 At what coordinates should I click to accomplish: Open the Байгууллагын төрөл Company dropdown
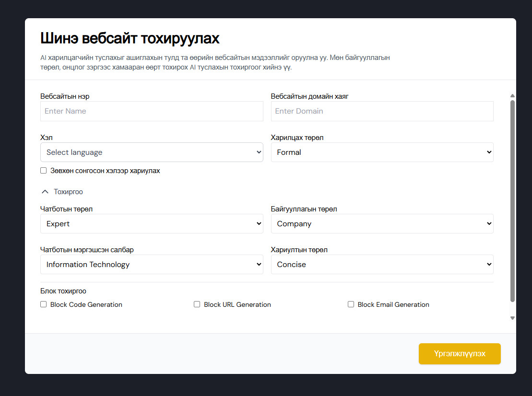(x=382, y=224)
